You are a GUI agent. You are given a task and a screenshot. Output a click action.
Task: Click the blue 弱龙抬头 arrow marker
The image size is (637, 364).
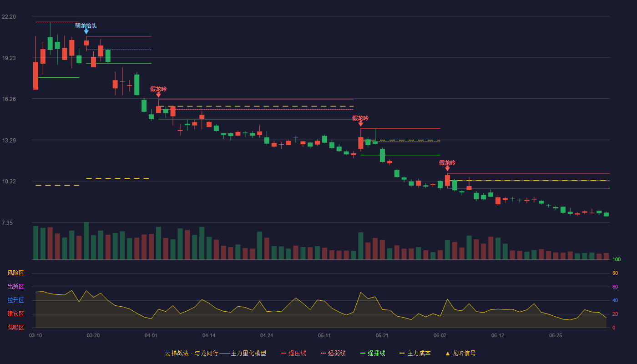point(86,31)
